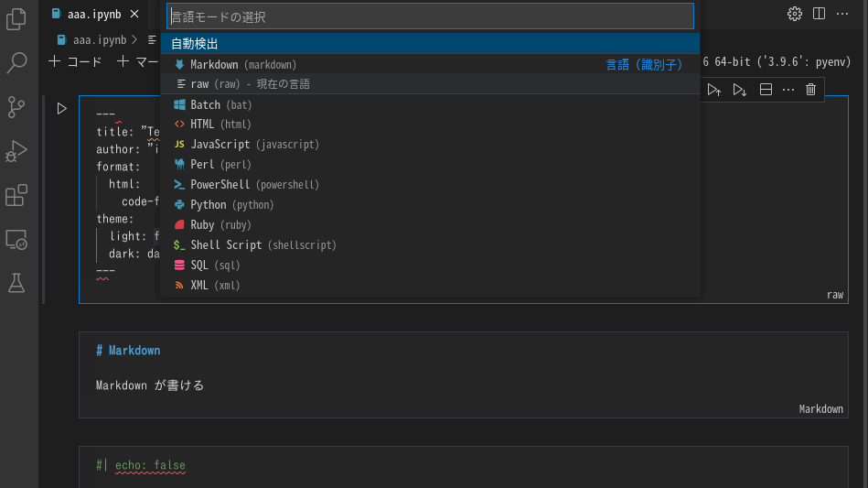The width and height of the screenshot is (868, 488).
Task: Click the 'format:' line in raw cell
Action: [x=118, y=167]
